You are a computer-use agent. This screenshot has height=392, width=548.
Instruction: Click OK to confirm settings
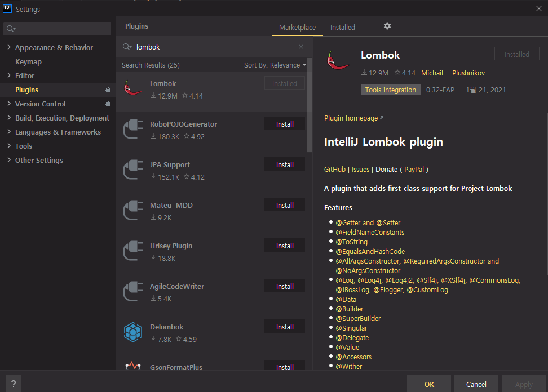(x=429, y=384)
